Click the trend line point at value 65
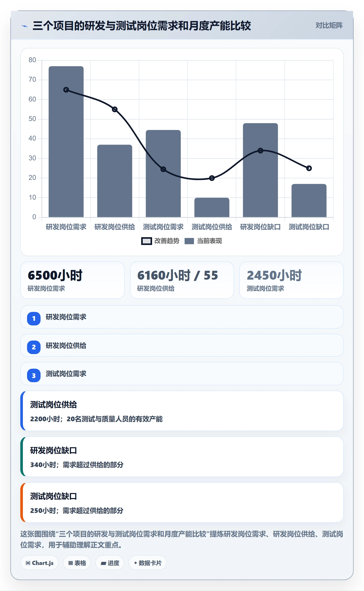364x591 pixels. pyautogui.click(x=66, y=90)
